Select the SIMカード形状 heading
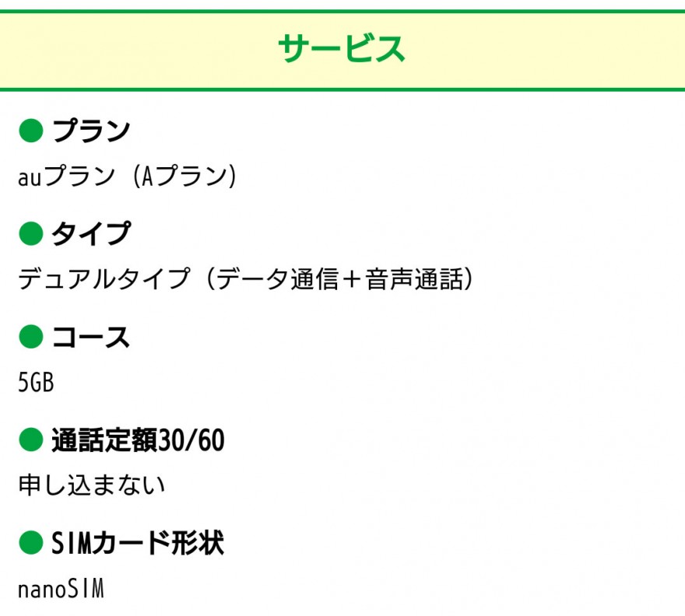 pyautogui.click(x=138, y=543)
